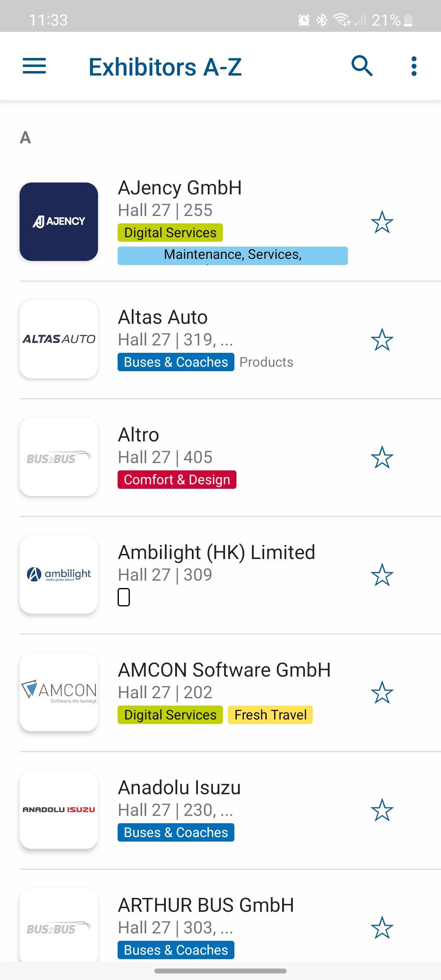Select the ambilight logo thumbnail

coord(59,575)
